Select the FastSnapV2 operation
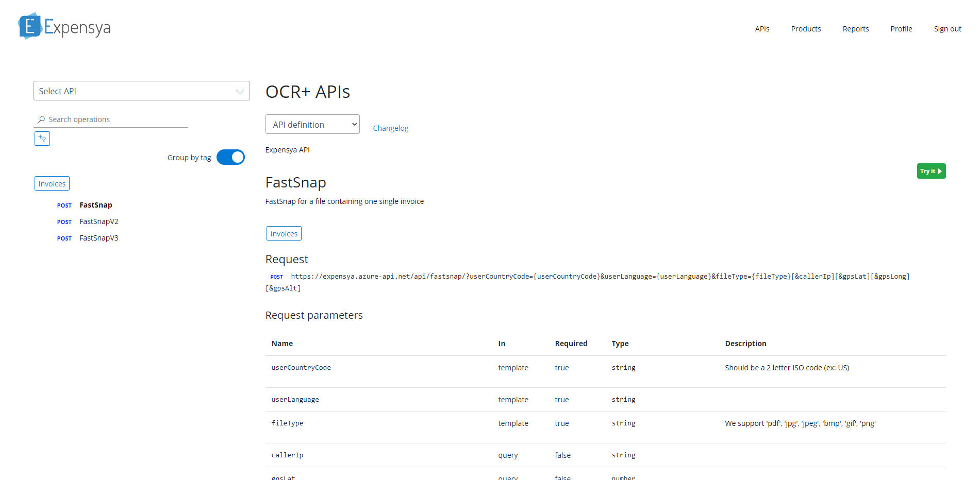Image resolution: width=980 pixels, height=480 pixels. (99, 221)
